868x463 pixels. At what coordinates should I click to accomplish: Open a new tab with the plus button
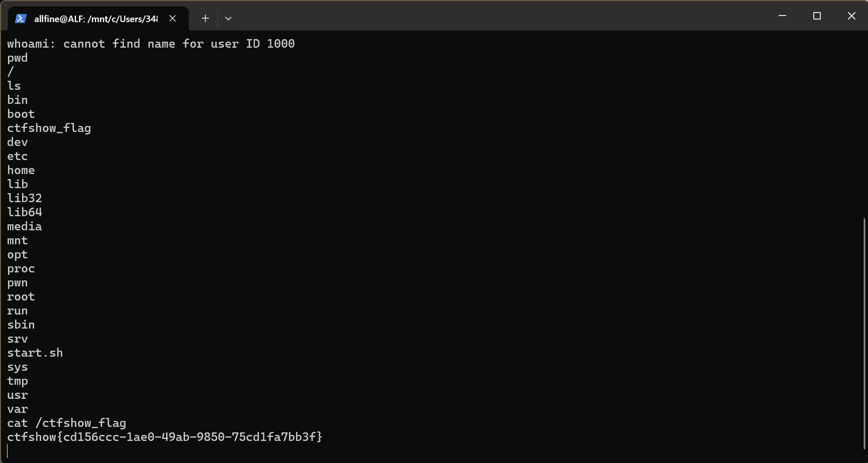(x=205, y=19)
